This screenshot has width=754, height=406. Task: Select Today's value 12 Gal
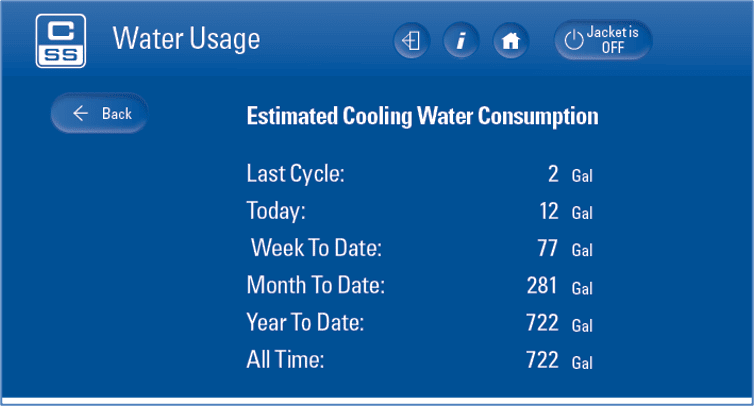(x=566, y=211)
